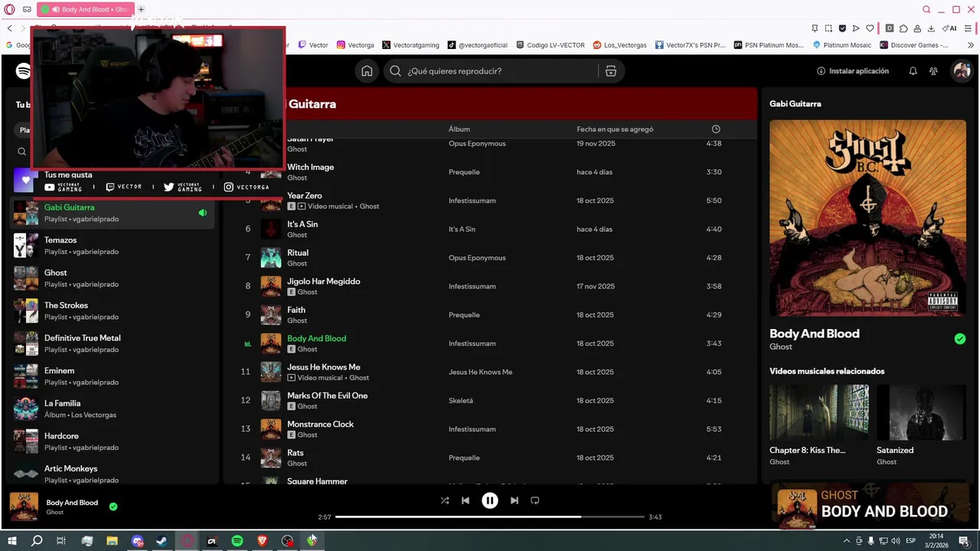
Task: Click the Ghost B.C. Infestissumam album art
Action: (867, 217)
